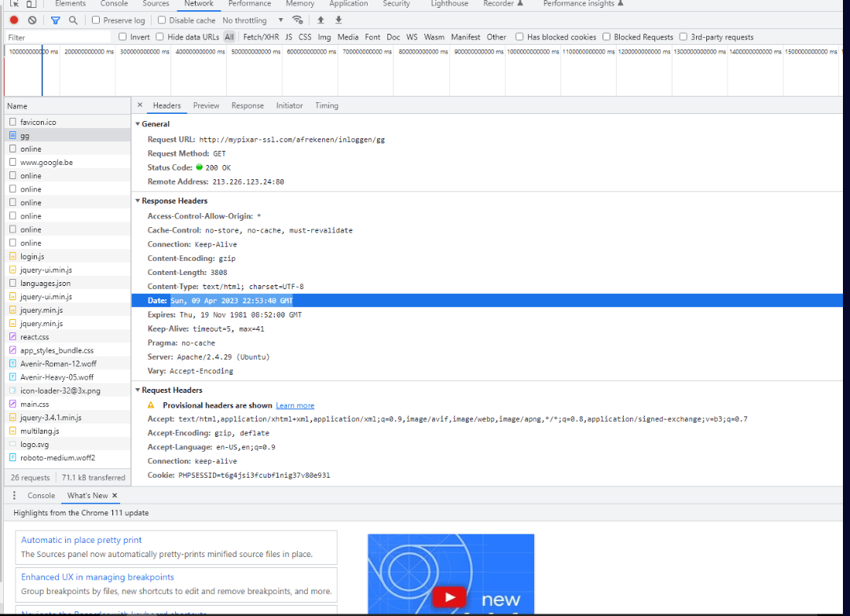Image resolution: width=850 pixels, height=616 pixels.
Task: Check Has blocked cookies
Action: (x=519, y=37)
